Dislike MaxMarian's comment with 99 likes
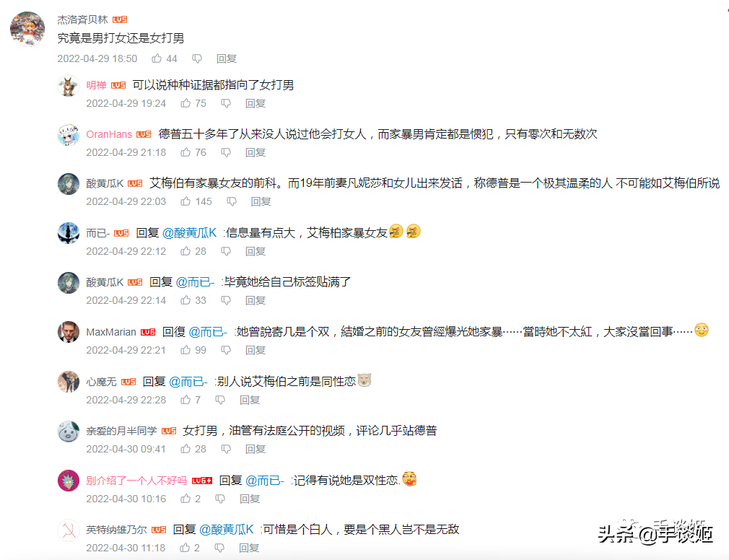The image size is (729, 560). click(x=226, y=350)
